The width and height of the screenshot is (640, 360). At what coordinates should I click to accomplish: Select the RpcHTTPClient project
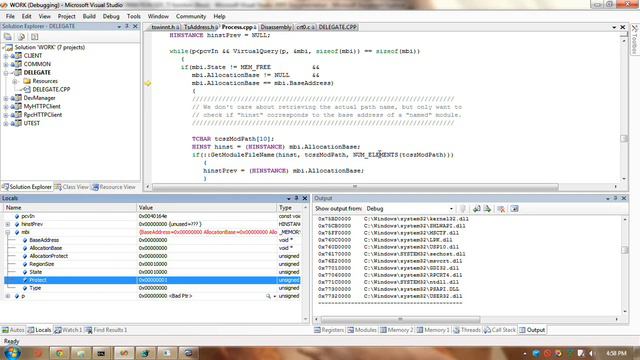point(43,115)
